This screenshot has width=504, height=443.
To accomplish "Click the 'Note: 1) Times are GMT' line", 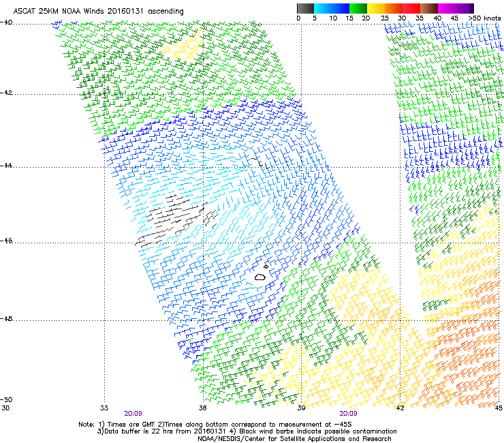I will click(215, 425).
